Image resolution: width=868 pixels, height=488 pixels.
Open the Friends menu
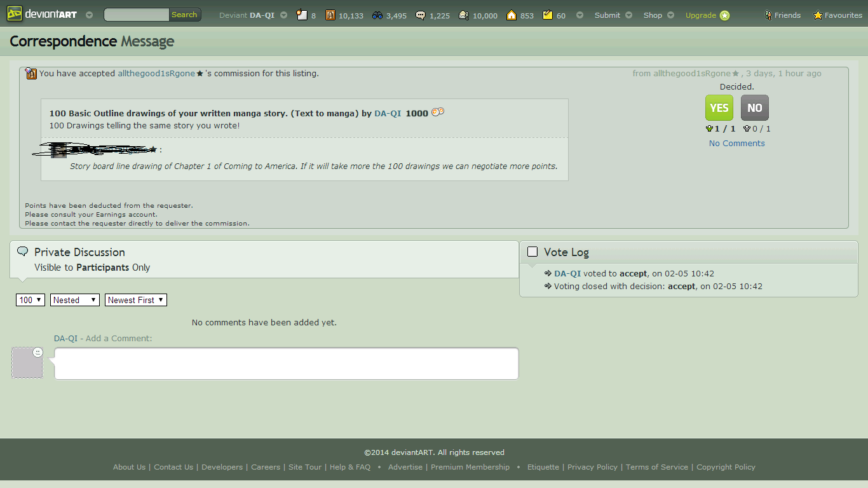[782, 15]
